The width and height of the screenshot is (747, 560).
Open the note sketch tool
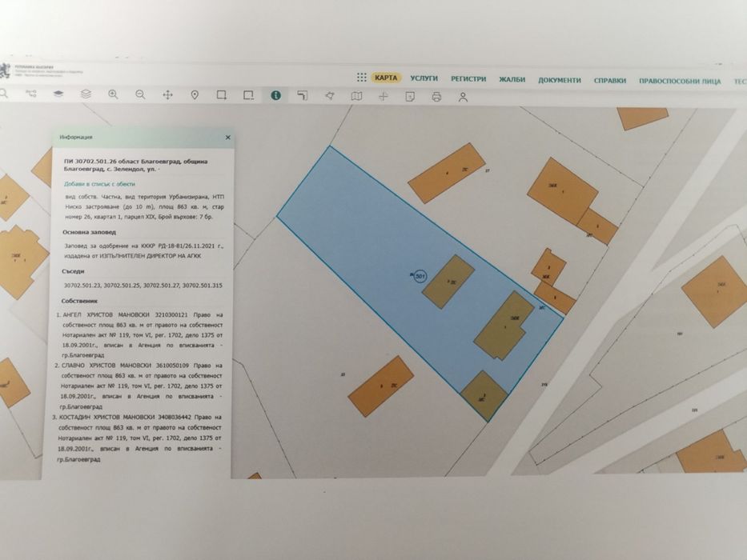[410, 97]
